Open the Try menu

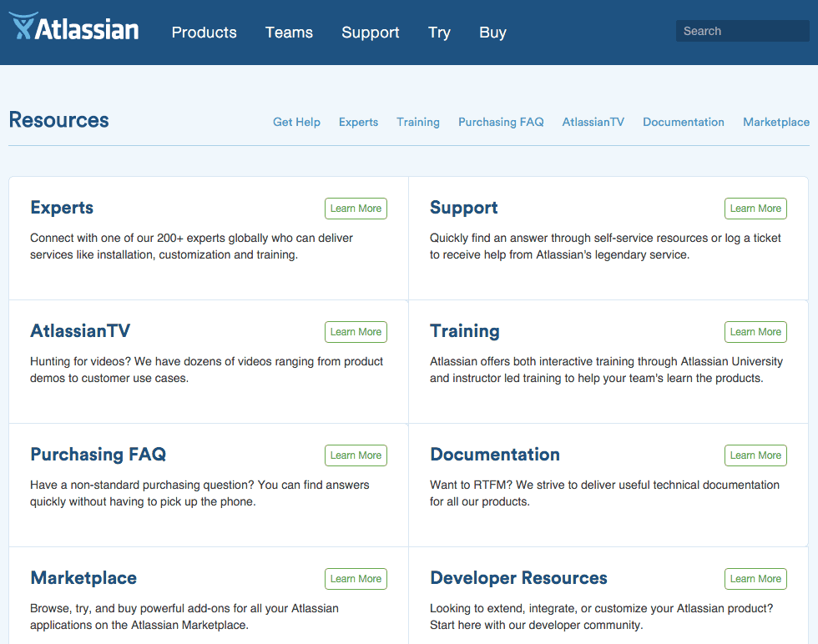[x=439, y=33]
